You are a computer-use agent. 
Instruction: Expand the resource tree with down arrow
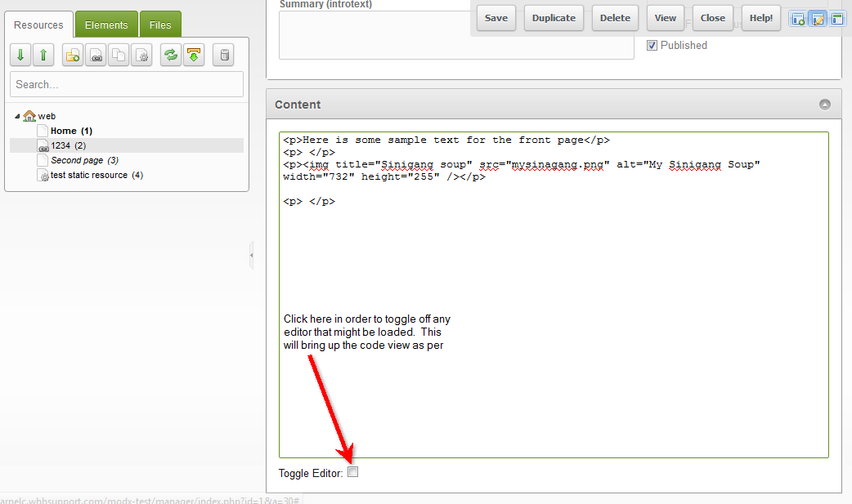coord(20,56)
